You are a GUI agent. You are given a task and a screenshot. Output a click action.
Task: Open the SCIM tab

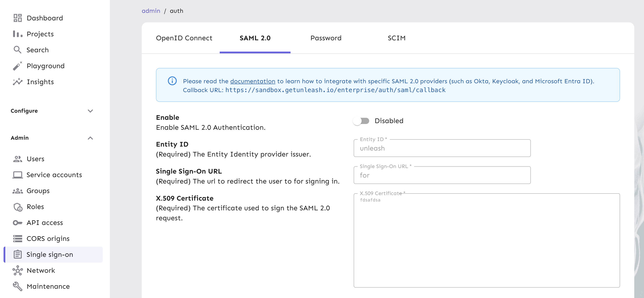coord(396,38)
